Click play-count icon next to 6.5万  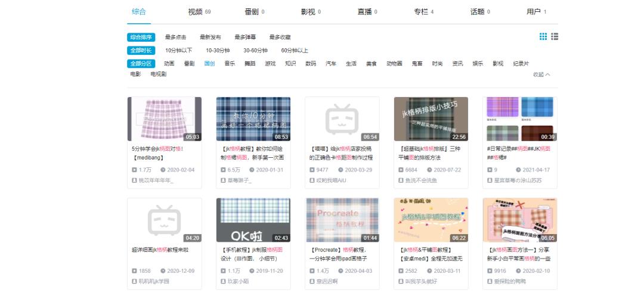pos(223,170)
